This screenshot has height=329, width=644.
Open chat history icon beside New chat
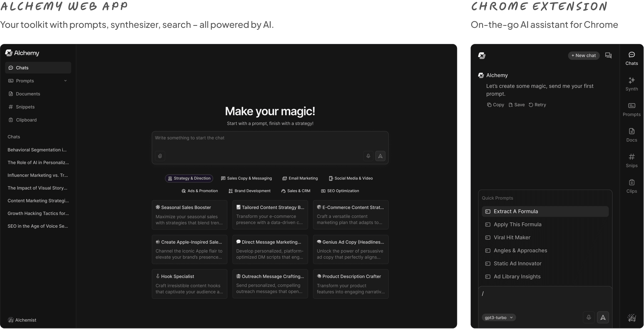tap(608, 55)
